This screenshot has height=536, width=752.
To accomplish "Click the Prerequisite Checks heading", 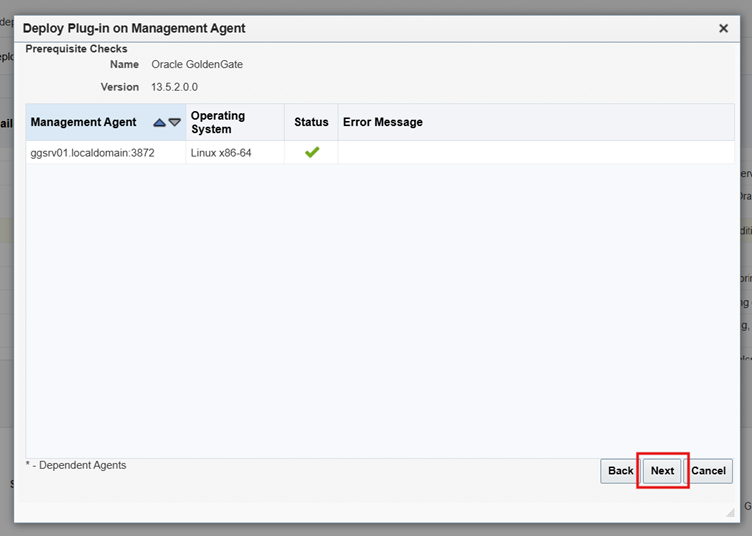I will click(x=76, y=48).
